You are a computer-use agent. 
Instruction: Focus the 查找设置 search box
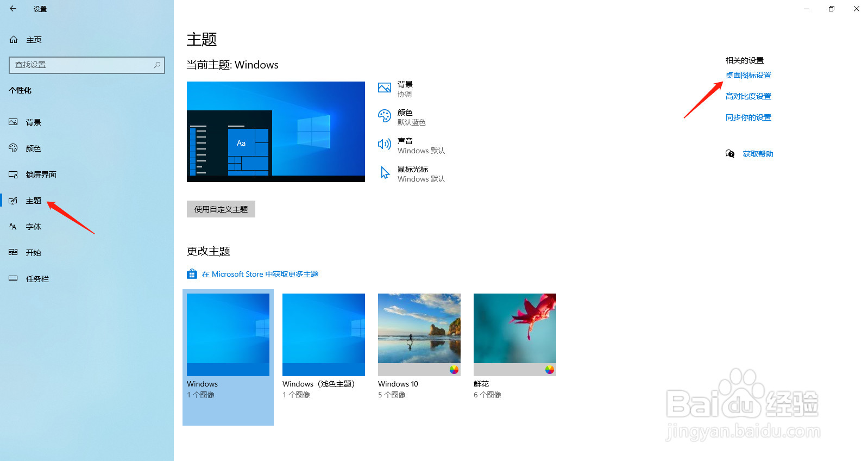click(x=87, y=65)
